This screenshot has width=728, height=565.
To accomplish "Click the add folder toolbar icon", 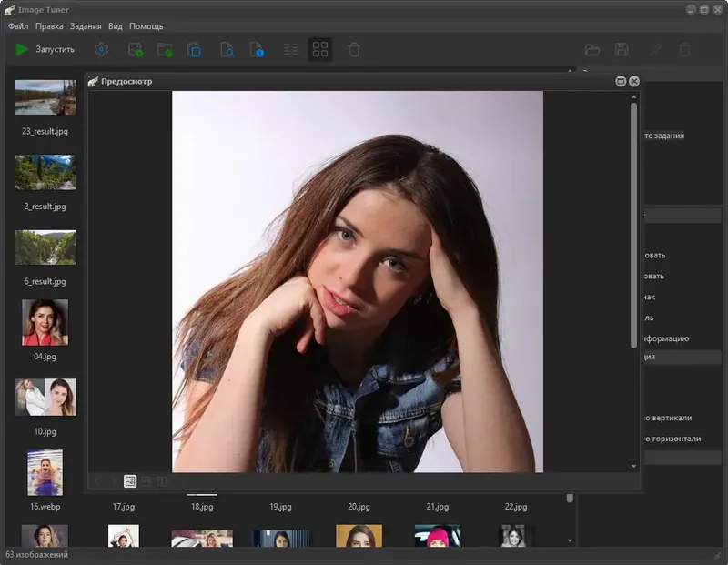I will point(165,49).
